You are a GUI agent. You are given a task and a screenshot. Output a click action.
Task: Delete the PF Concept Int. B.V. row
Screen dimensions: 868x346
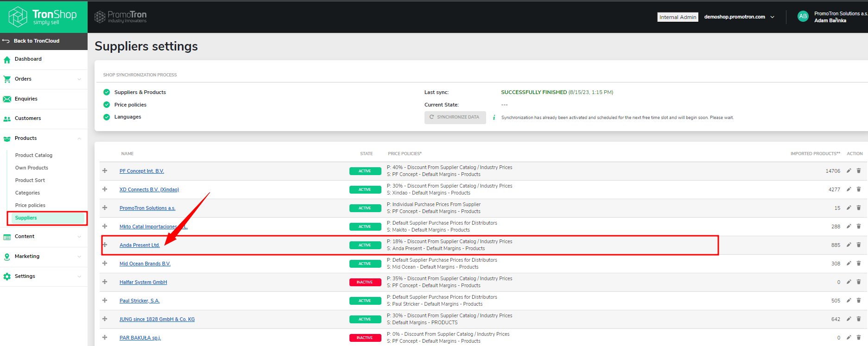tap(859, 171)
